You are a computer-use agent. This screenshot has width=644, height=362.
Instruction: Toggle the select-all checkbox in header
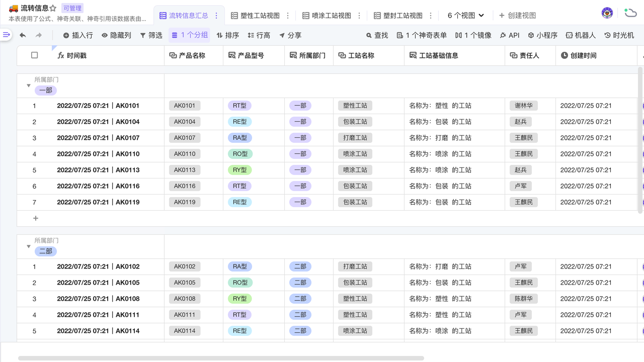[34, 55]
